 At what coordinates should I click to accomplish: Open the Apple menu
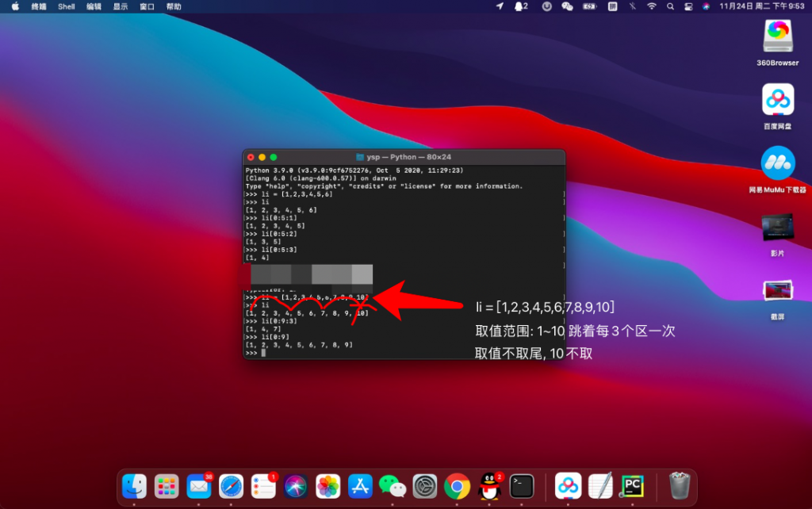[15, 6]
